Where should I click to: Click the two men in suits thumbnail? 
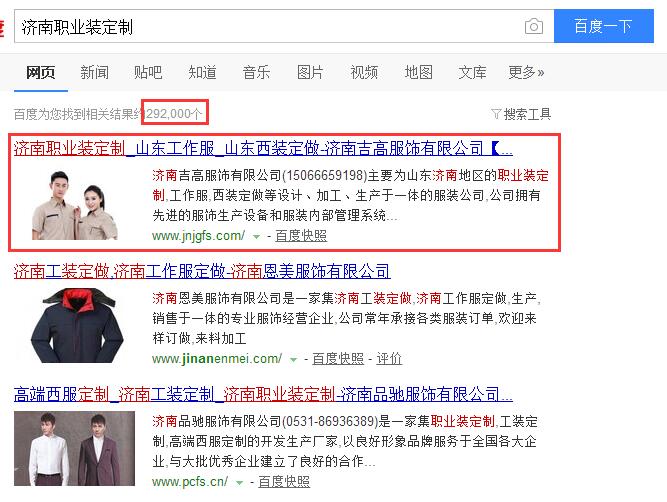[74, 448]
